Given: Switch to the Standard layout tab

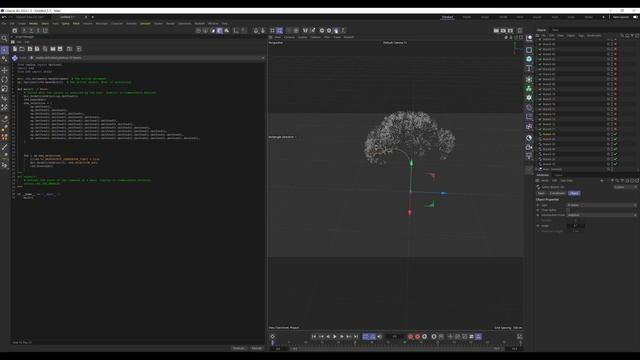Looking at the screenshot, I should click(447, 17).
